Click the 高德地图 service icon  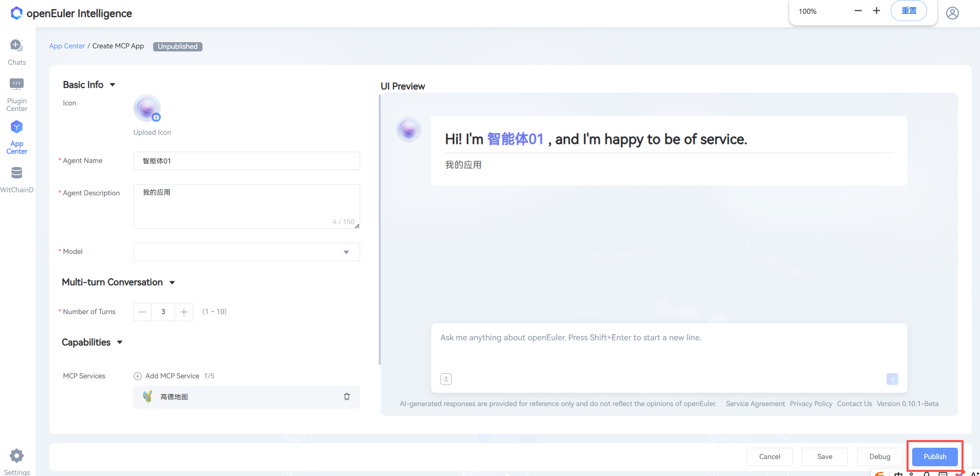coord(147,397)
